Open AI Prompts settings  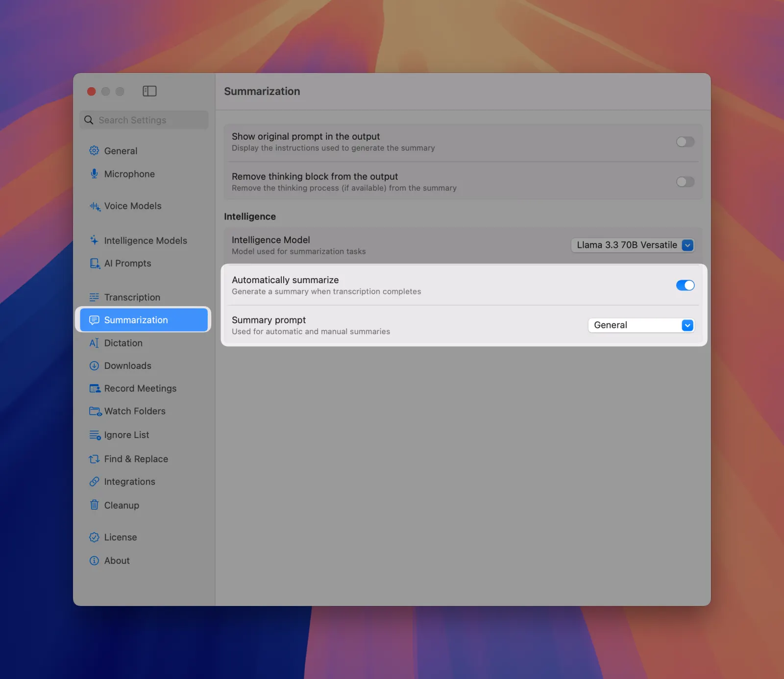point(144,264)
